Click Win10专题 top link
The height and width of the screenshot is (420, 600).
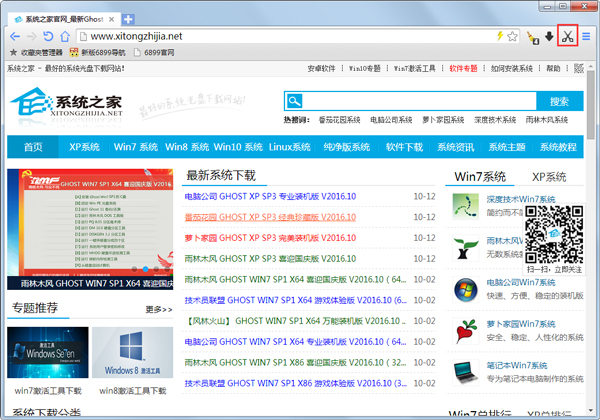tap(364, 68)
